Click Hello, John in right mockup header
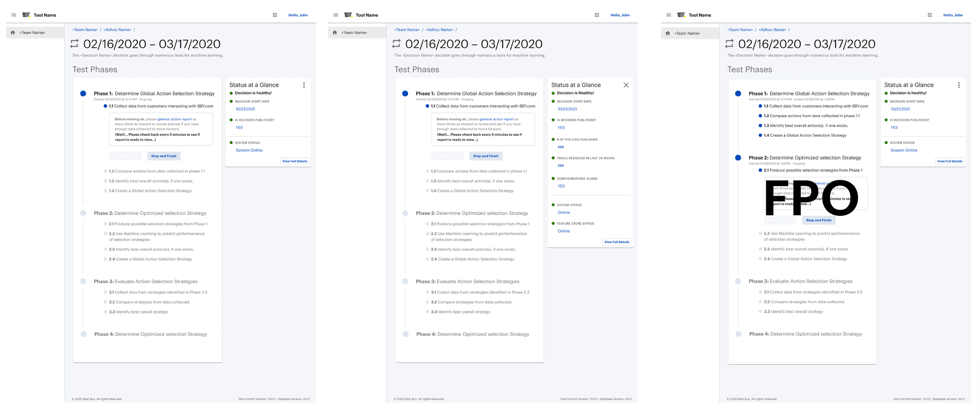 pos(953,15)
